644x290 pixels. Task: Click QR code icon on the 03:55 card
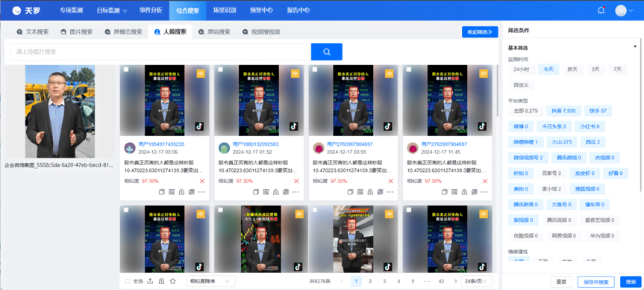(360, 192)
